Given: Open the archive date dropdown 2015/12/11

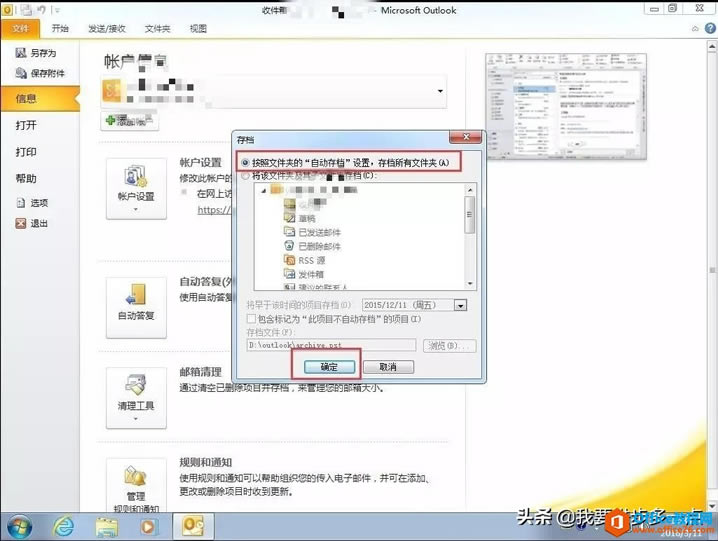Looking at the screenshot, I should coord(460,306).
